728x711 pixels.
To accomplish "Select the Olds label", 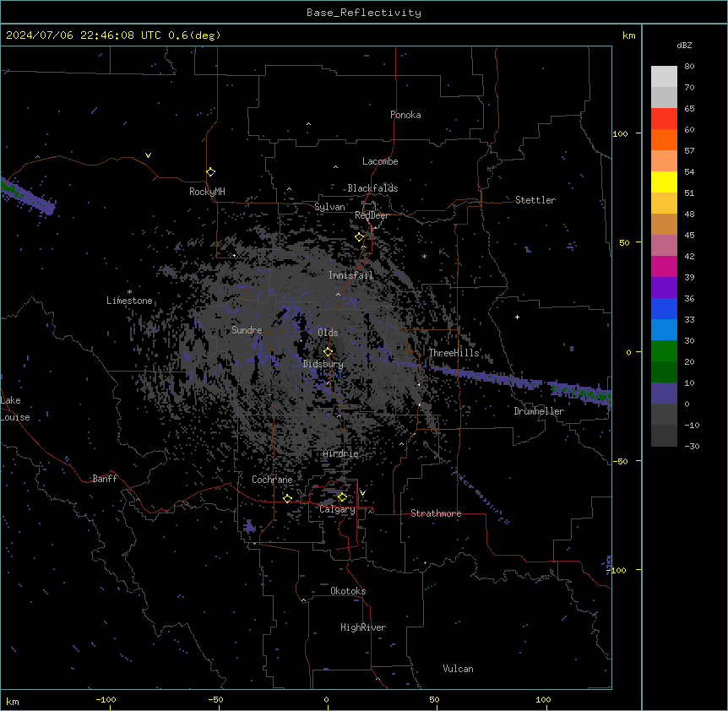I will point(328,333).
